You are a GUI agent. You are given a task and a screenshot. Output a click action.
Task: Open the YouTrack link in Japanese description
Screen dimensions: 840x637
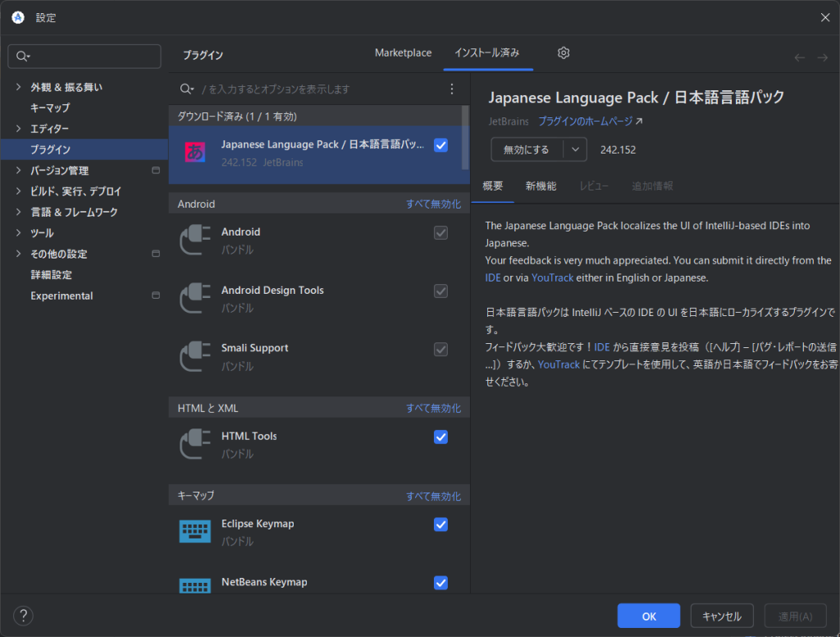(x=559, y=364)
